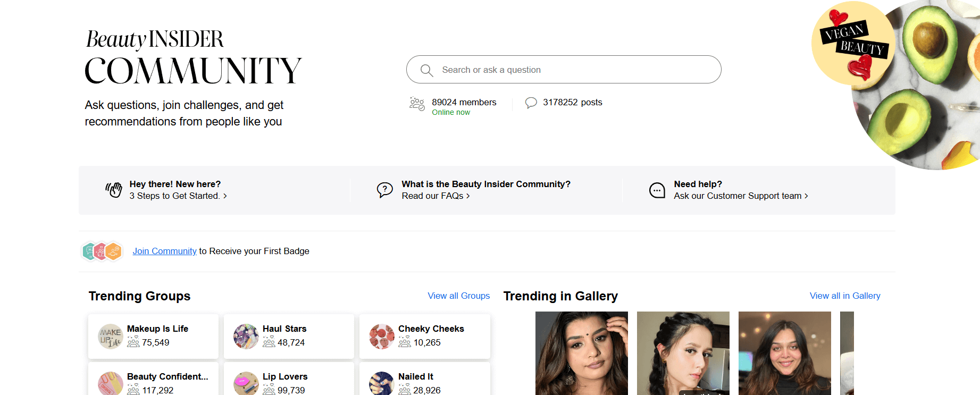Click the 'Trending in Gallery' heading
This screenshot has width=980, height=395.
point(560,296)
